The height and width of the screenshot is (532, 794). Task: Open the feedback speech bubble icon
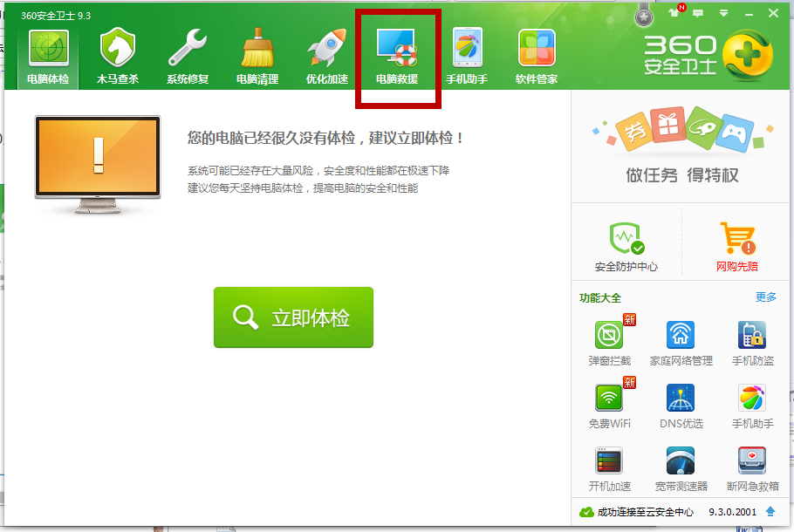click(698, 13)
